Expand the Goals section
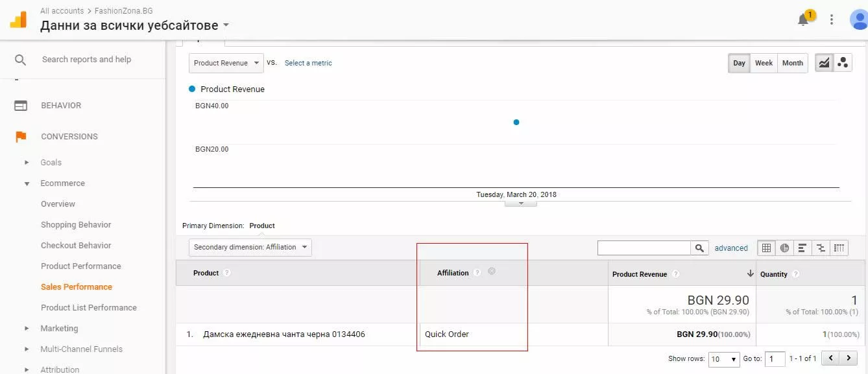868x374 pixels. (x=27, y=163)
